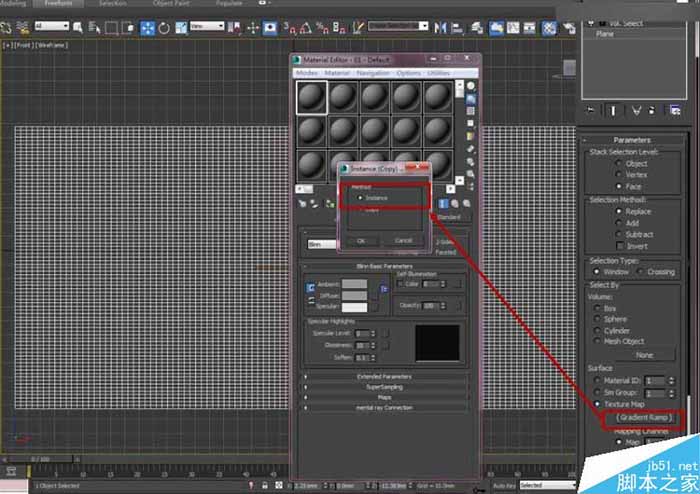Open the reference coordinate system dropdown
The height and width of the screenshot is (494, 700).
[x=207, y=26]
